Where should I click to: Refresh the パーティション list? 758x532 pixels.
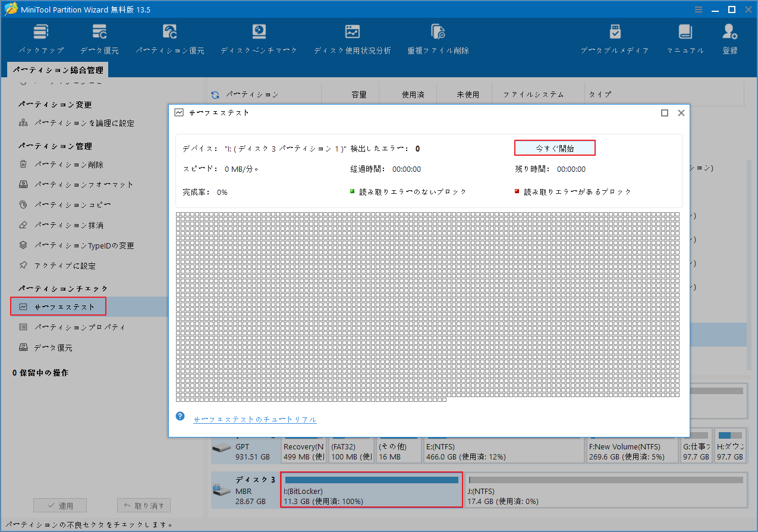(214, 94)
